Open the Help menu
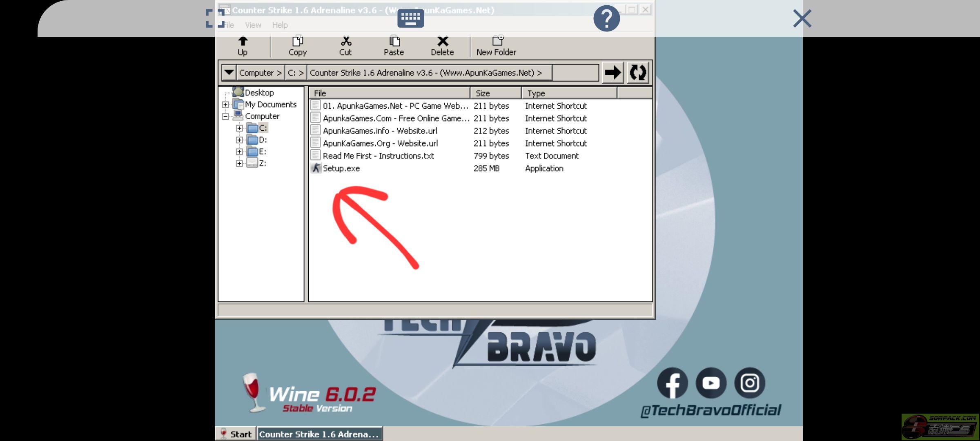The width and height of the screenshot is (980, 441). 280,25
